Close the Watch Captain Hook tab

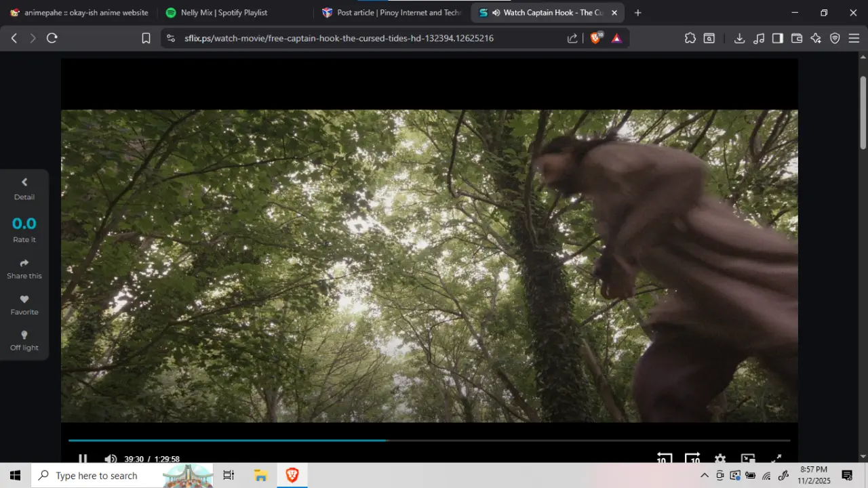[614, 13]
